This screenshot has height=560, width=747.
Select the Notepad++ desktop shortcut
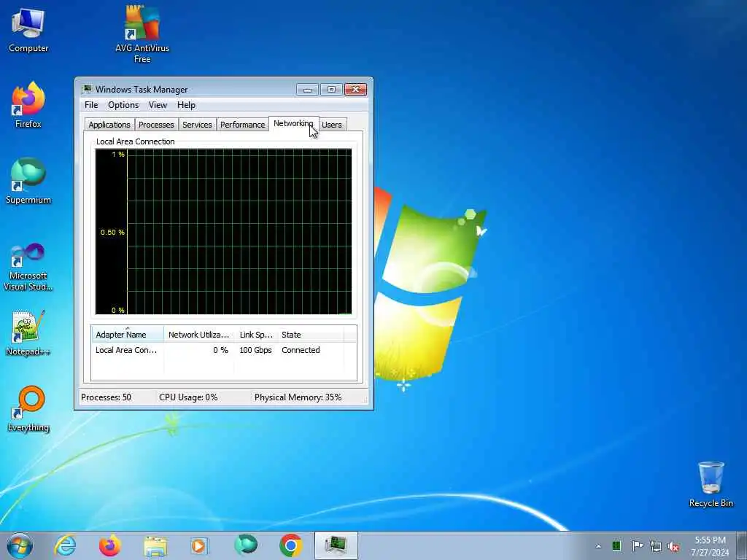[x=28, y=332]
